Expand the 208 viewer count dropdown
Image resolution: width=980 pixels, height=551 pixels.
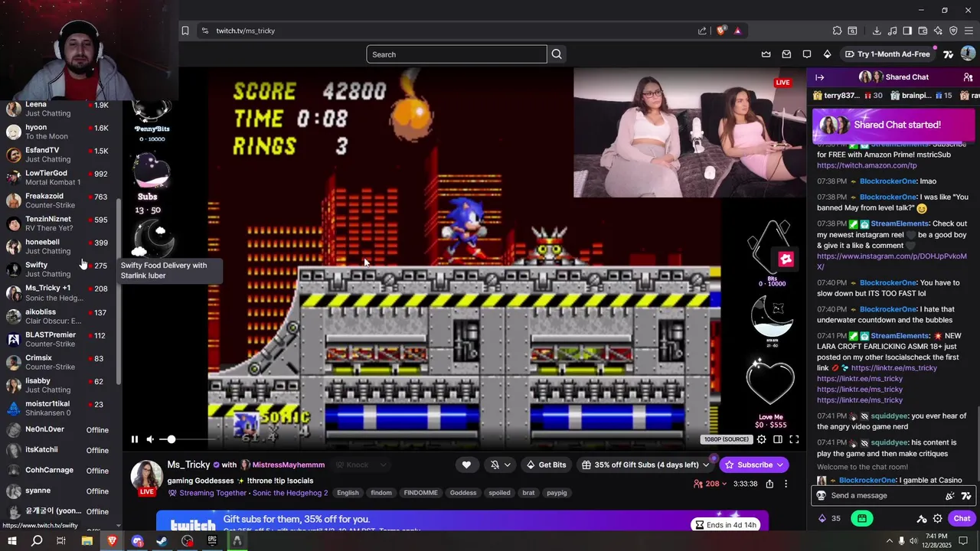(711, 484)
